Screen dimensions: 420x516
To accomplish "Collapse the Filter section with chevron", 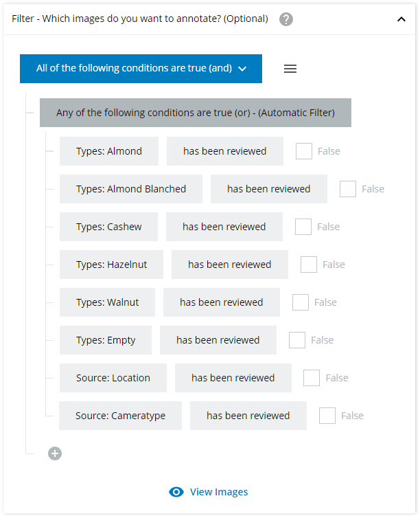I will click(x=401, y=19).
